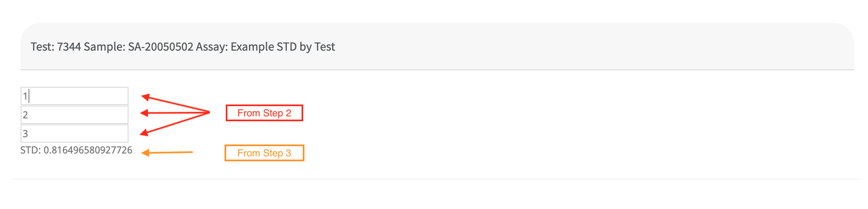The width and height of the screenshot is (868, 209).
Task: Click the orange "From Step 3" label
Action: [x=264, y=153]
